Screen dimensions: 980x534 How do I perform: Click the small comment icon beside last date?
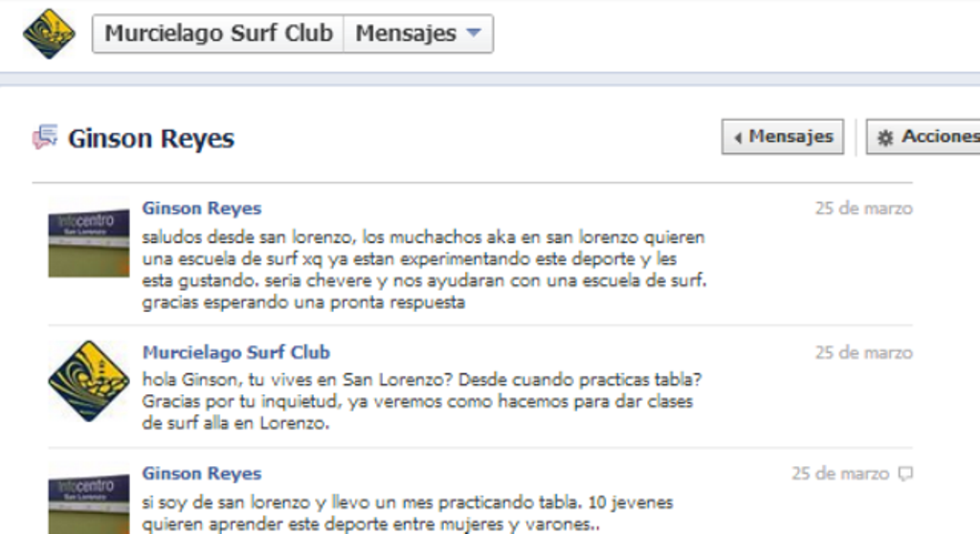905,474
